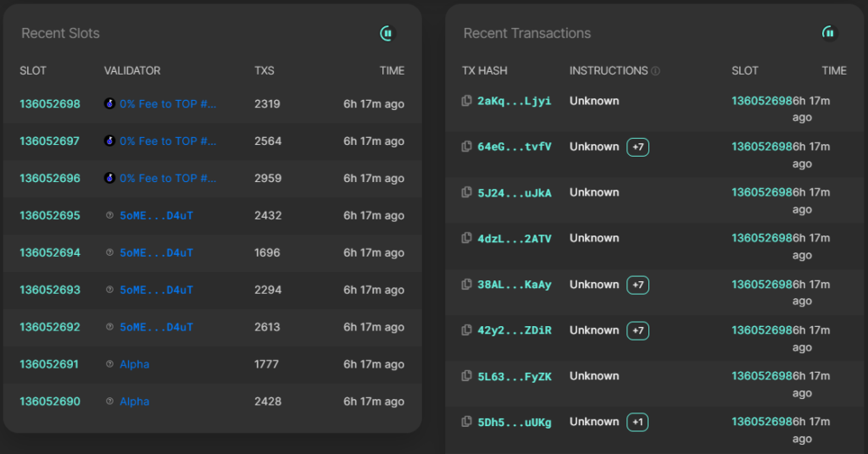
Task: Copy the 38AL...KaAy transaction hash
Action: coord(466,285)
